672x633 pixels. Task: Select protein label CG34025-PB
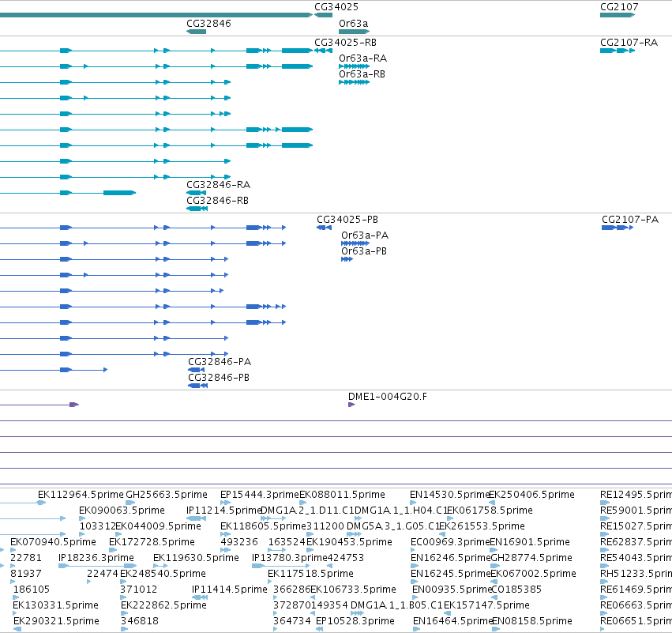[x=347, y=220]
